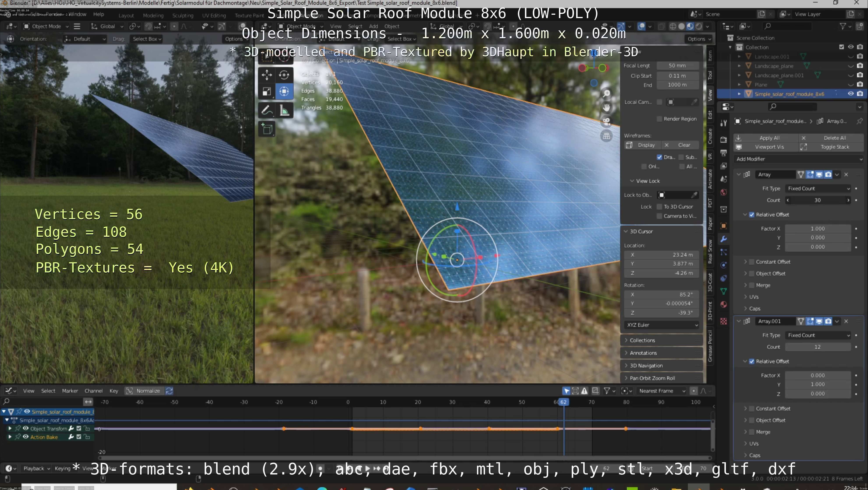Open the Channel menu in graph editor

coord(93,391)
